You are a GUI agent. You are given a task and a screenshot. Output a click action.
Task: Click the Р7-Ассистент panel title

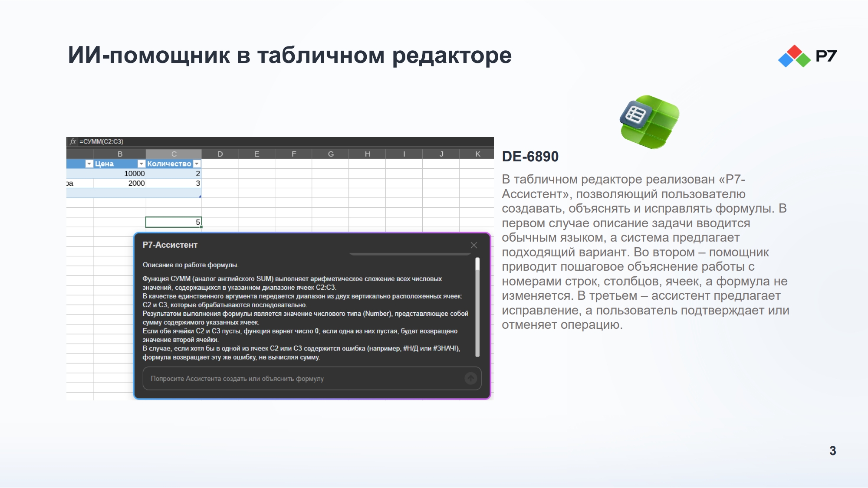170,245
